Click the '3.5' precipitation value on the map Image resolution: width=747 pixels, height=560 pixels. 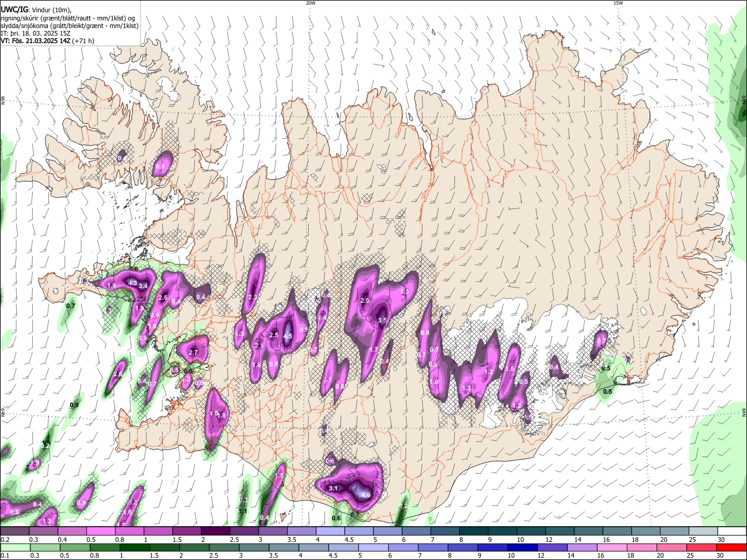pyautogui.click(x=383, y=321)
